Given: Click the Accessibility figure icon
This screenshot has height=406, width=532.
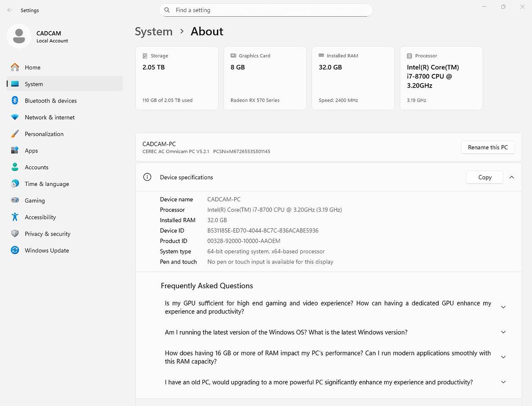Looking at the screenshot, I should [15, 217].
